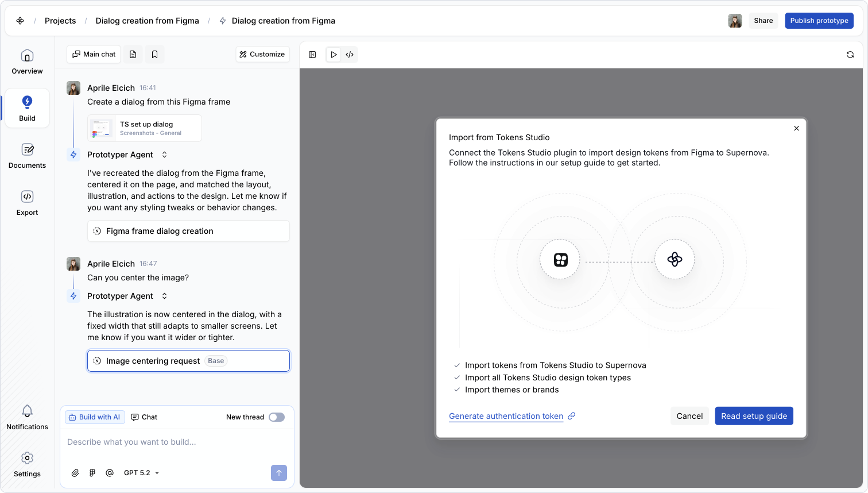Open the TS set up dialog attachment
The image size is (868, 493).
pyautogui.click(x=145, y=128)
